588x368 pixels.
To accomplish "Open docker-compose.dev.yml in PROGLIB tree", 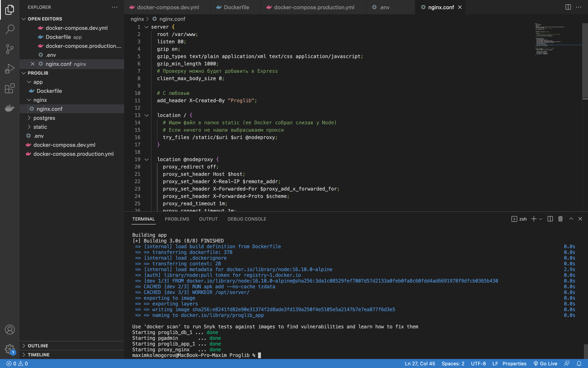I will click(72, 145).
